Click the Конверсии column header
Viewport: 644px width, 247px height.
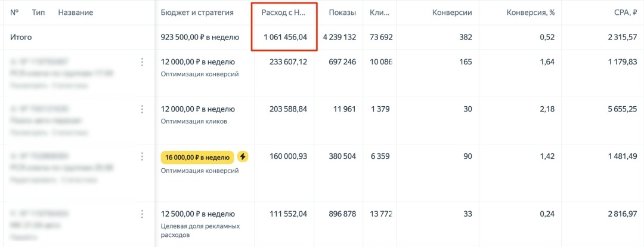pos(452,13)
